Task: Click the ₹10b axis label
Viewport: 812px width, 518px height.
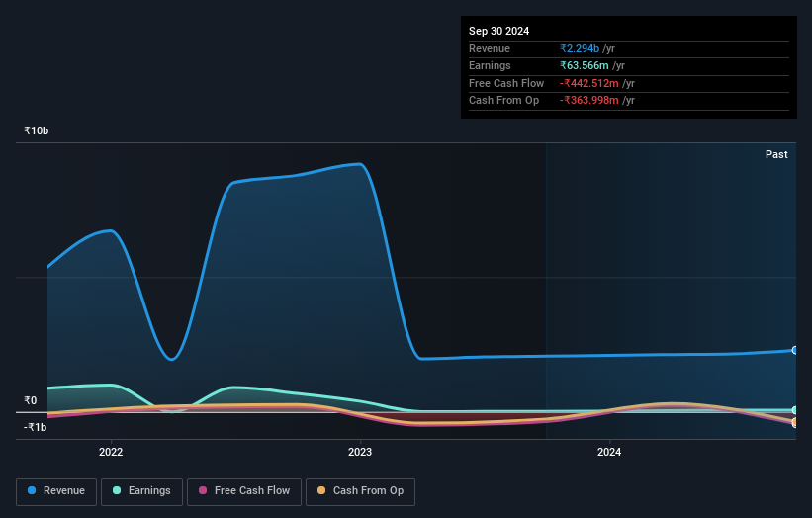Action: tap(36, 130)
